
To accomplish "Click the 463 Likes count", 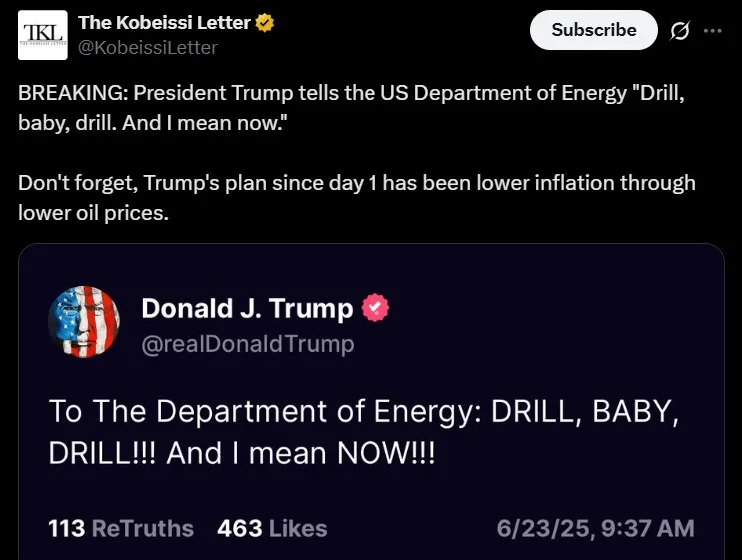I will [x=272, y=528].
